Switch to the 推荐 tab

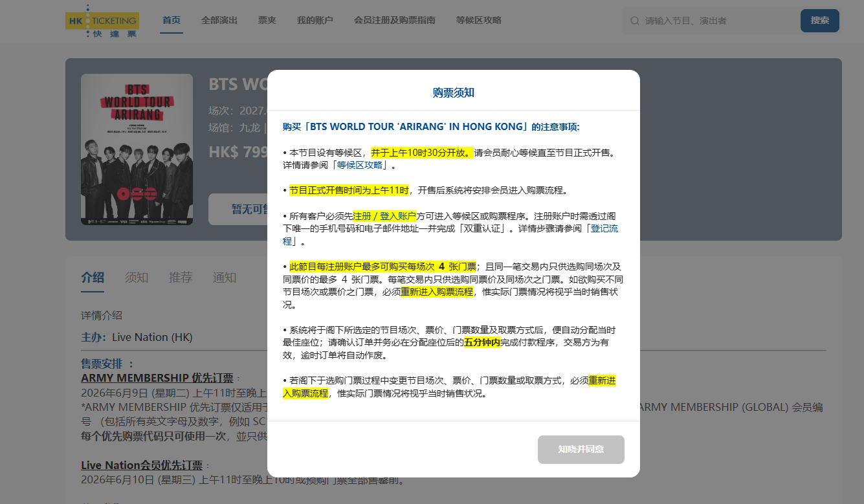tap(181, 278)
